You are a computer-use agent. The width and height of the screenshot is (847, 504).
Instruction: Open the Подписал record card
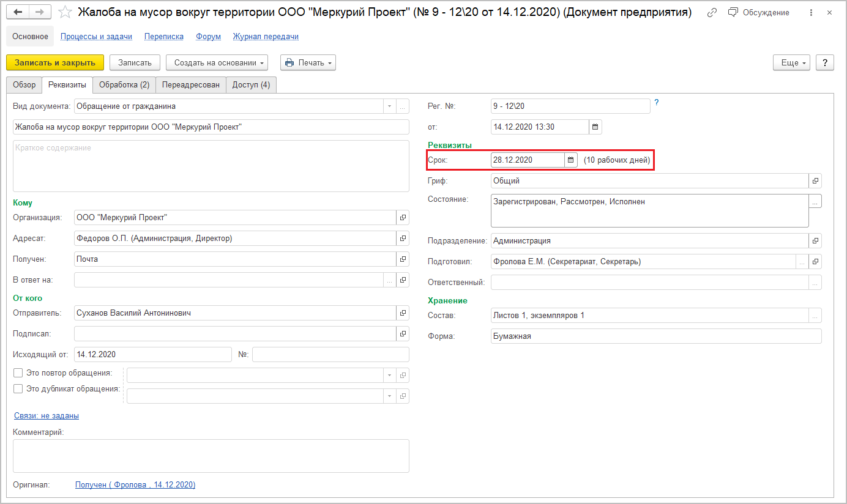403,333
